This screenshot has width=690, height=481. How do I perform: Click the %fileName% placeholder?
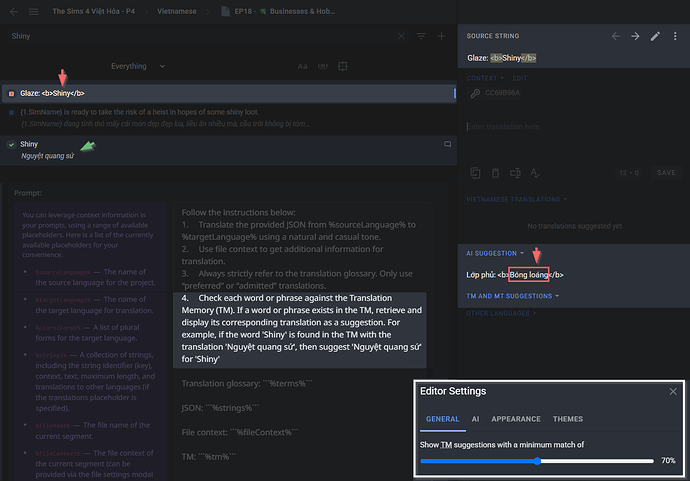click(x=53, y=426)
